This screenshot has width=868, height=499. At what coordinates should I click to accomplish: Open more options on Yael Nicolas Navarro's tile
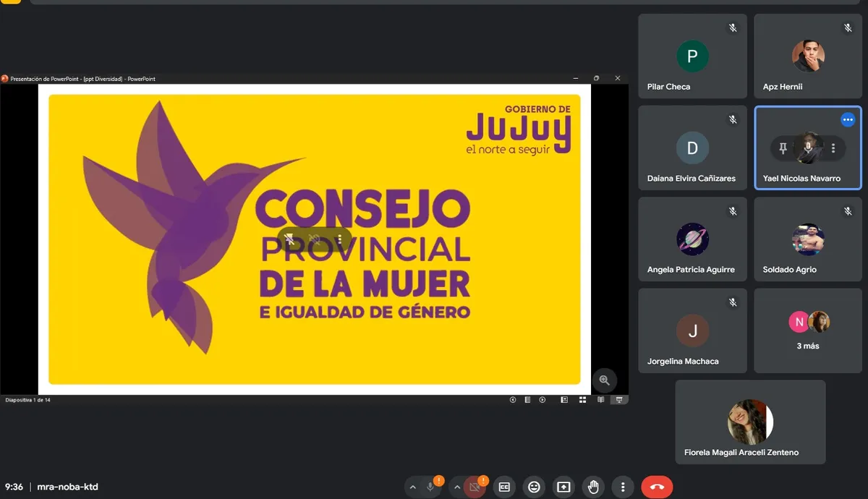[833, 148]
